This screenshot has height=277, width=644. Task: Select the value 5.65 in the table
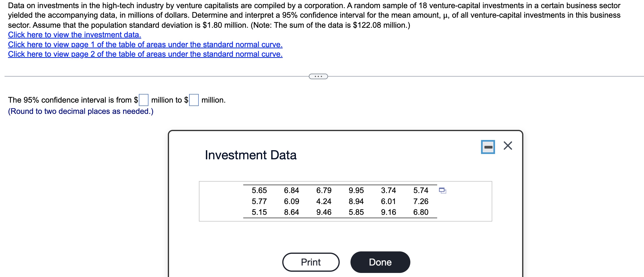pos(259,191)
